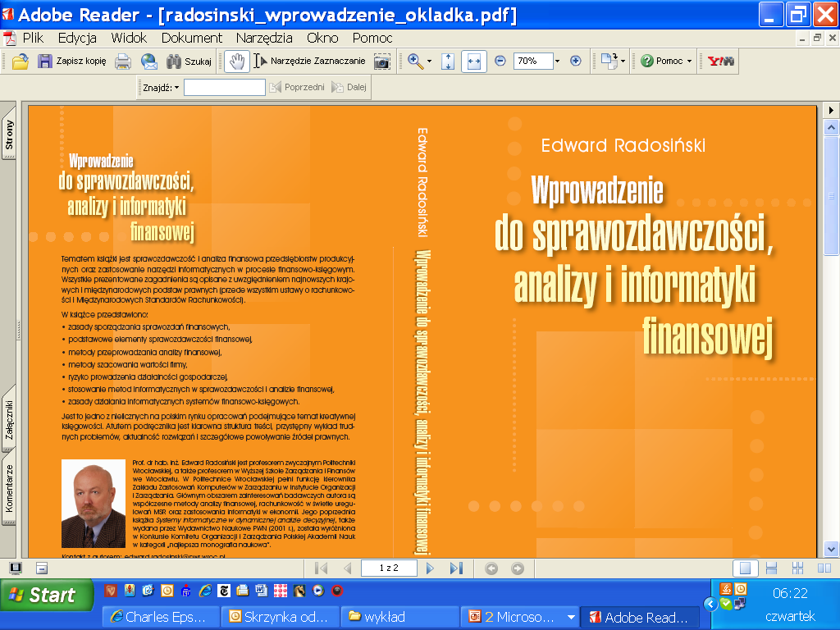
Task: Open the Załączniki side panel tab
Action: point(9,419)
